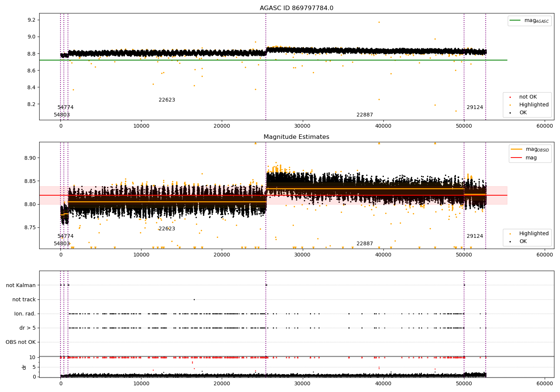Image resolution: width=560 pixels, height=392 pixels.
Task: Click obsid label 54774 in top plot
Action: pyautogui.click(x=66, y=108)
